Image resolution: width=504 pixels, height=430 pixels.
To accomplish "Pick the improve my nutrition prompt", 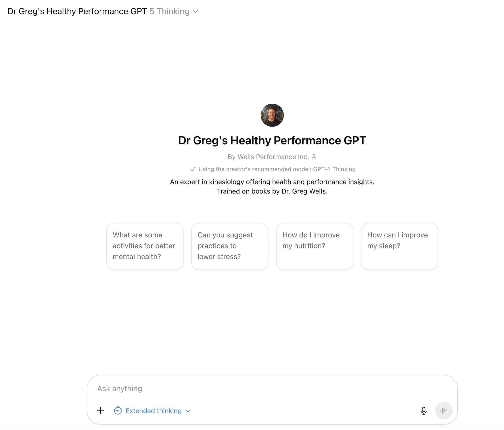I will 314,246.
